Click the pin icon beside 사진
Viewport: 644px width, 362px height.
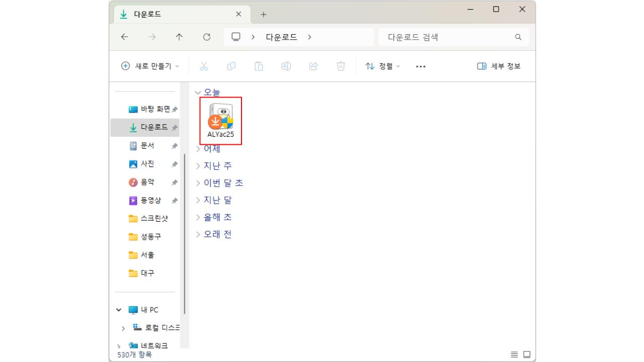coord(175,164)
